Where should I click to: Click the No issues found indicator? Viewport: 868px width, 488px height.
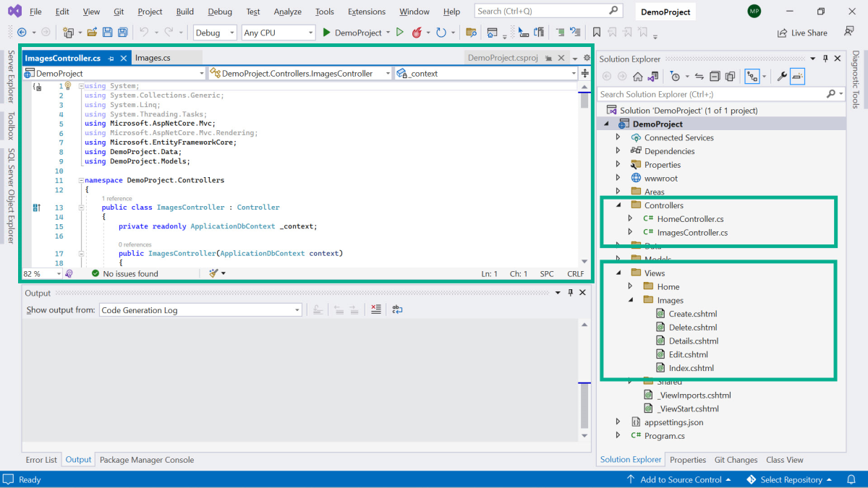124,273
